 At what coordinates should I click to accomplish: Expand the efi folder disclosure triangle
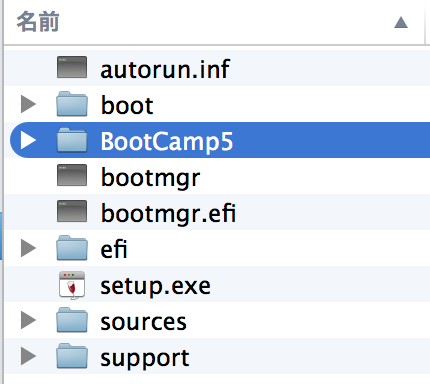[28, 248]
